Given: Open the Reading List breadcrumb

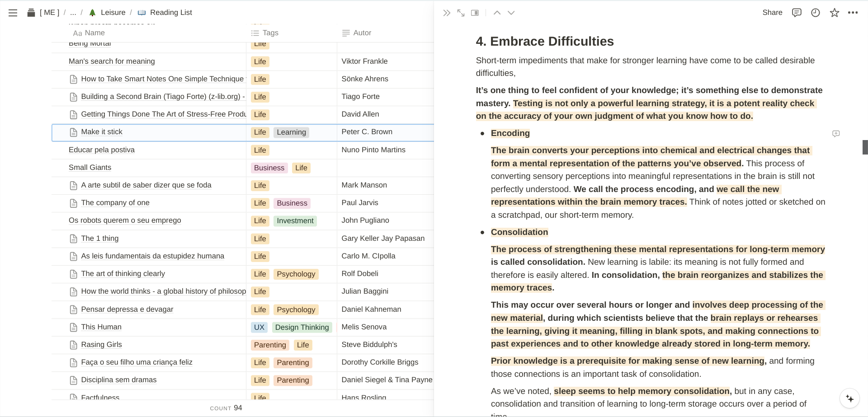Looking at the screenshot, I should 165,13.
